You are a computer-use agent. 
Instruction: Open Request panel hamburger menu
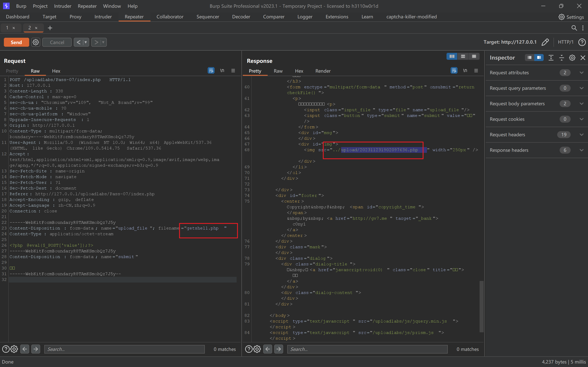[x=233, y=70]
